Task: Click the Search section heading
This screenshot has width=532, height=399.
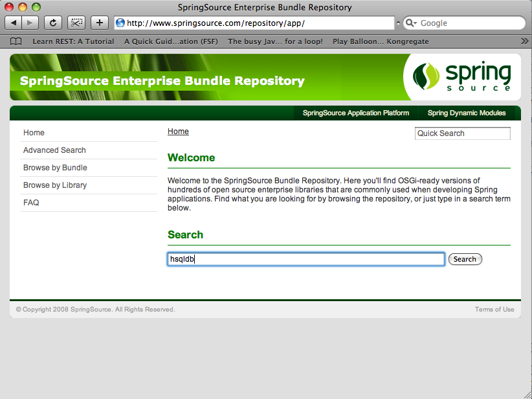Action: pos(185,234)
